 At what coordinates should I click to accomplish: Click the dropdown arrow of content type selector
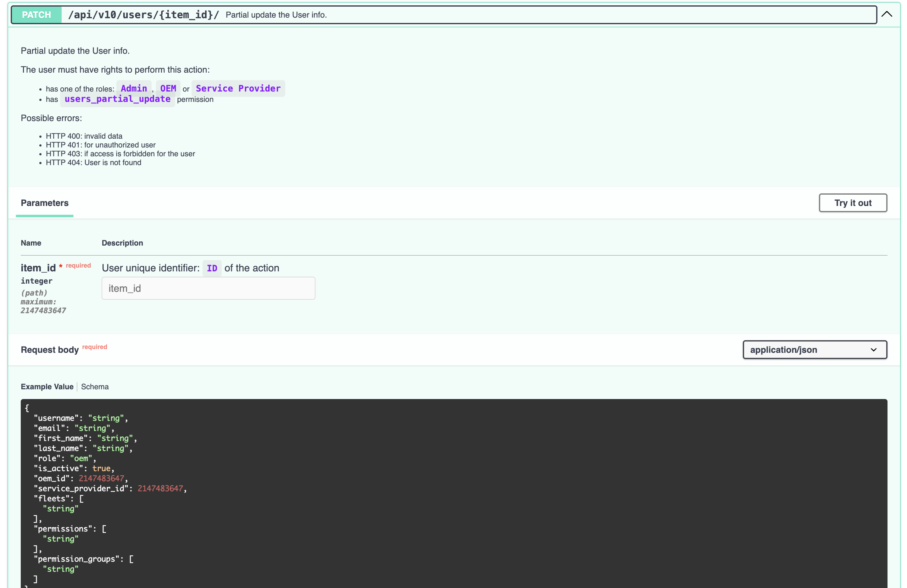[x=873, y=349]
